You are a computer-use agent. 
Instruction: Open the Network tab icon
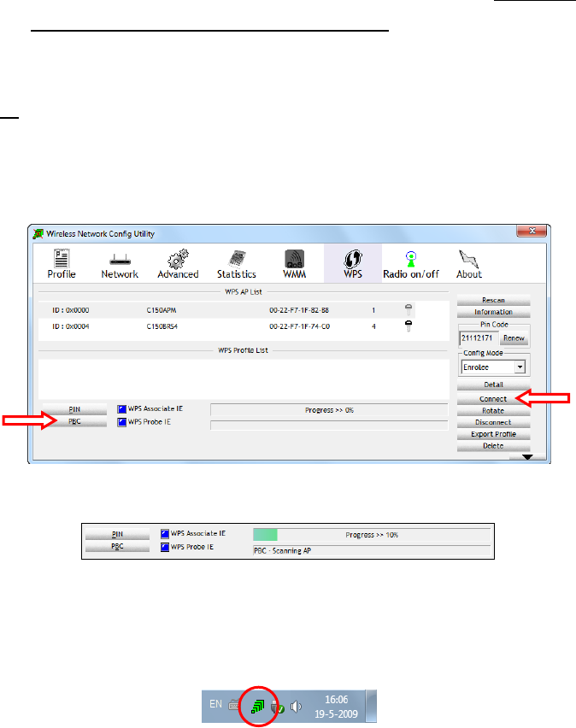tap(120, 259)
